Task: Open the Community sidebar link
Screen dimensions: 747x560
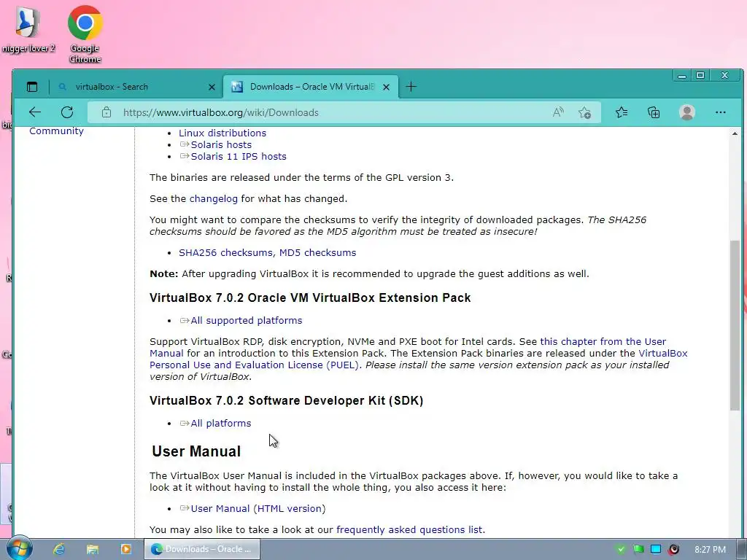Action: (x=56, y=131)
